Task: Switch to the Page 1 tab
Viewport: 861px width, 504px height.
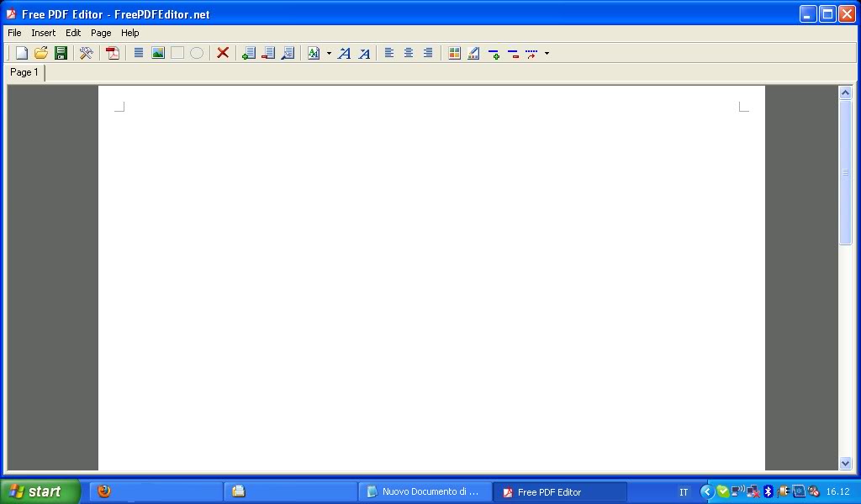Action: click(24, 72)
